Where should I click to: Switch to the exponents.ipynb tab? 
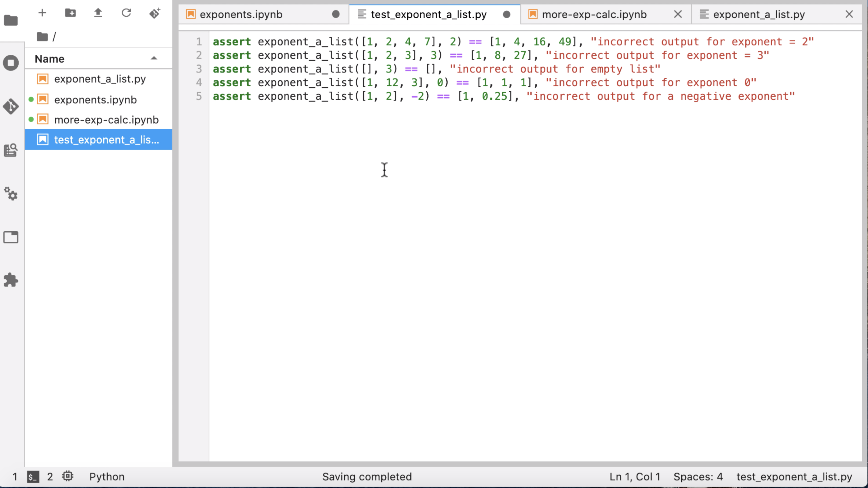click(x=241, y=15)
